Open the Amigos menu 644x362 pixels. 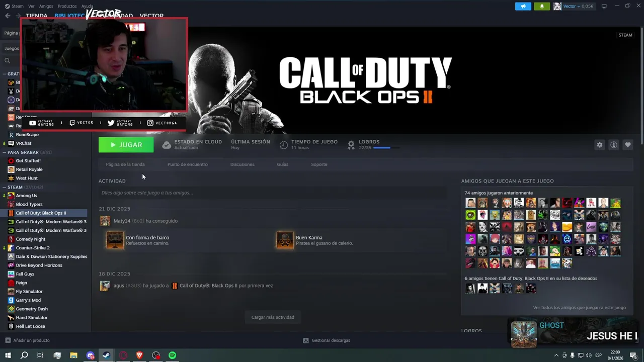pyautogui.click(x=46, y=6)
